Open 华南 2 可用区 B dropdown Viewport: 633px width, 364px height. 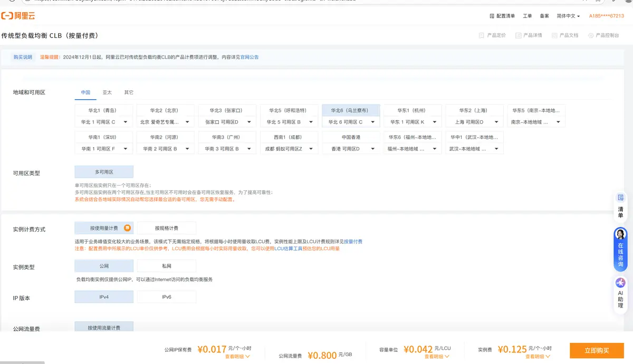(165, 149)
